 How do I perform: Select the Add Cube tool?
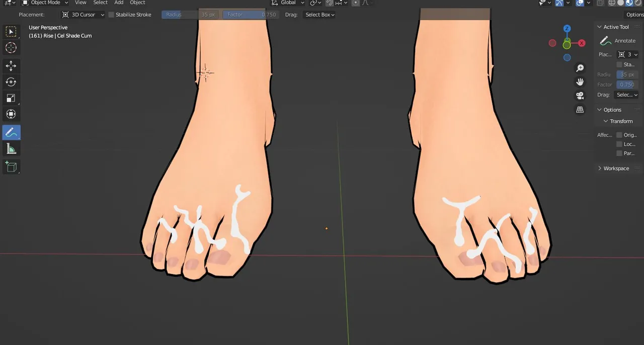click(11, 166)
